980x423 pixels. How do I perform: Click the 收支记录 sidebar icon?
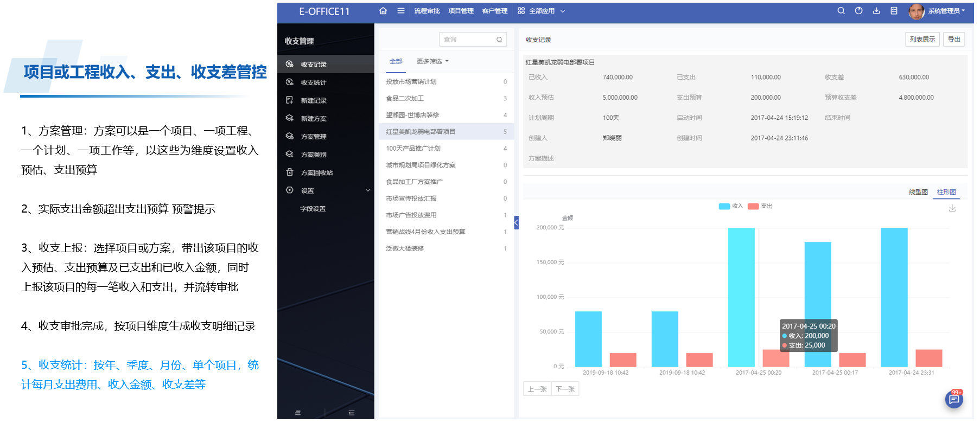[290, 64]
